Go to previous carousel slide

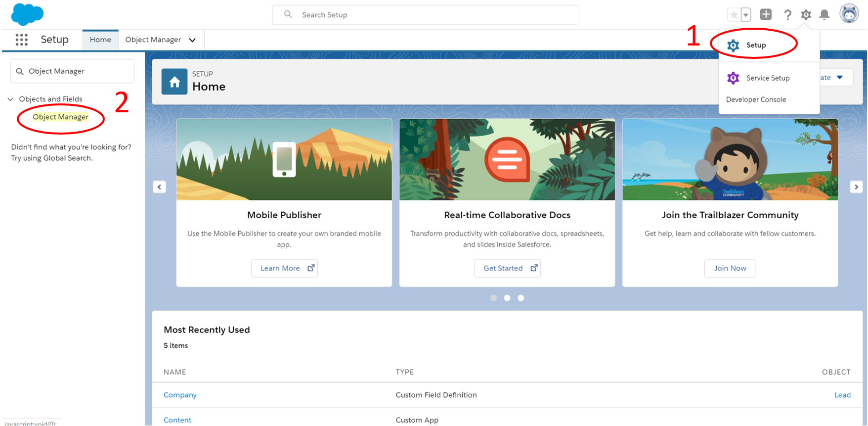coord(159,187)
